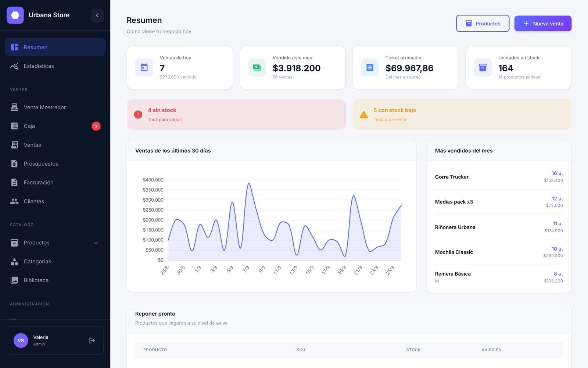The image size is (588, 368).
Task: Open the Productos button in the header
Action: [483, 24]
